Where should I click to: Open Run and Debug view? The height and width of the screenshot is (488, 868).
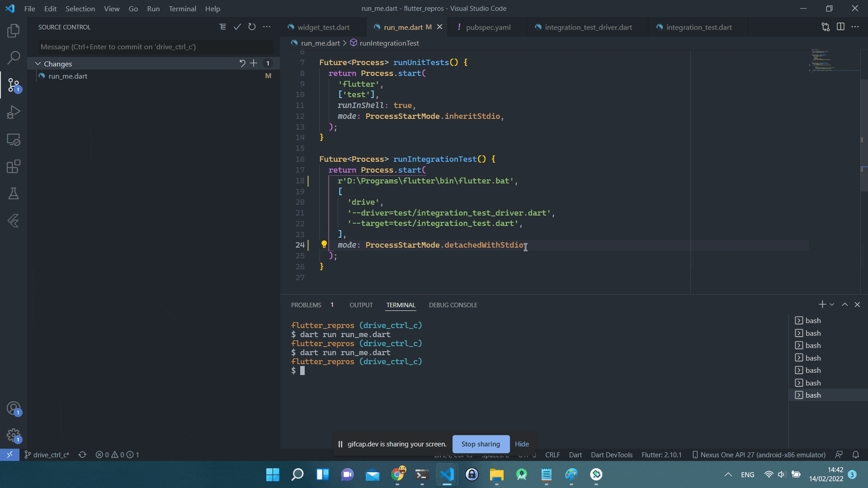click(14, 112)
